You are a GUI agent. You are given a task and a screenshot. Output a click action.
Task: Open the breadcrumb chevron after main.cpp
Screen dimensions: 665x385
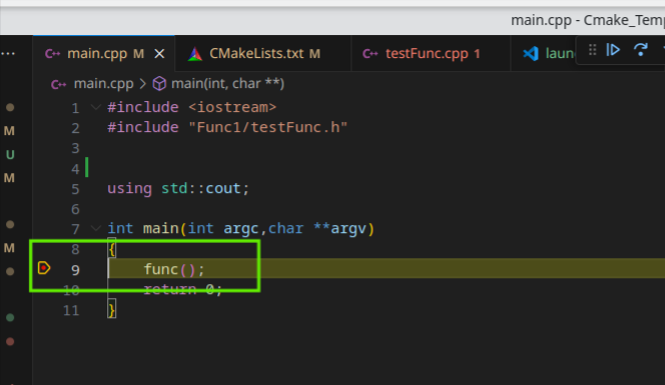(143, 84)
